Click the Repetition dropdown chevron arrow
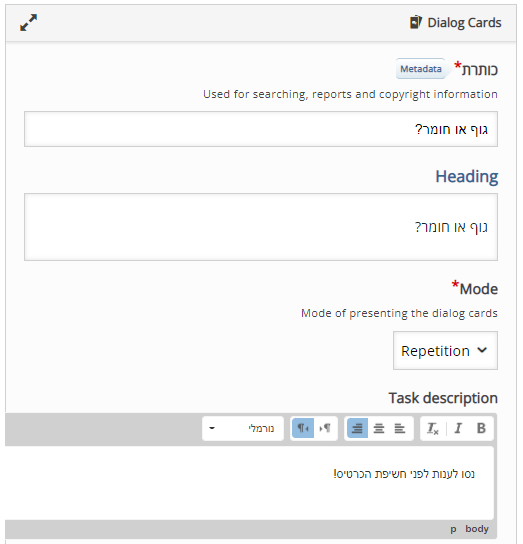Screen dimensions: 523x544 pos(482,350)
